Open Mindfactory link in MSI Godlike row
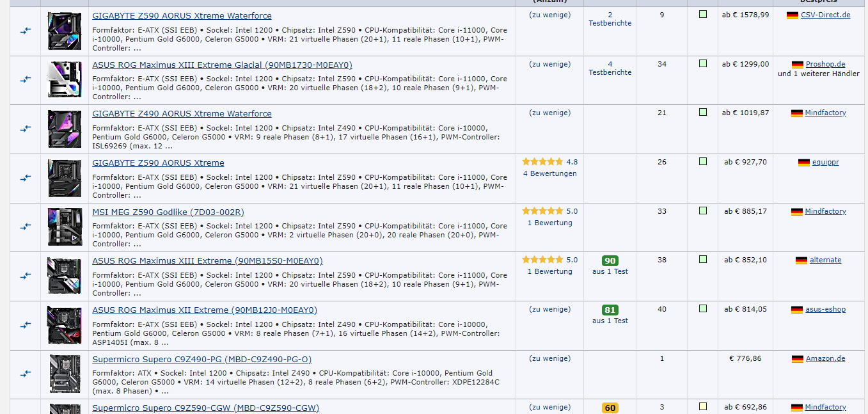Viewport: 868px width, 414px height. (x=825, y=211)
